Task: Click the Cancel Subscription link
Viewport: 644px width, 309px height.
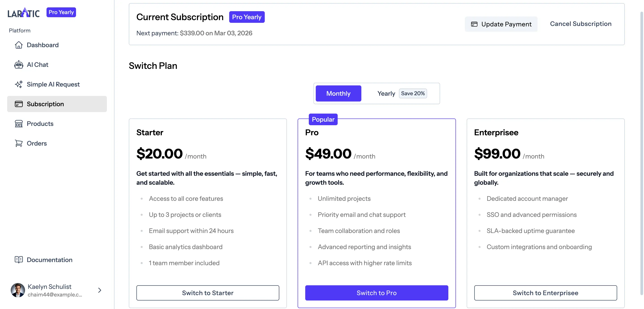Action: [x=580, y=24]
